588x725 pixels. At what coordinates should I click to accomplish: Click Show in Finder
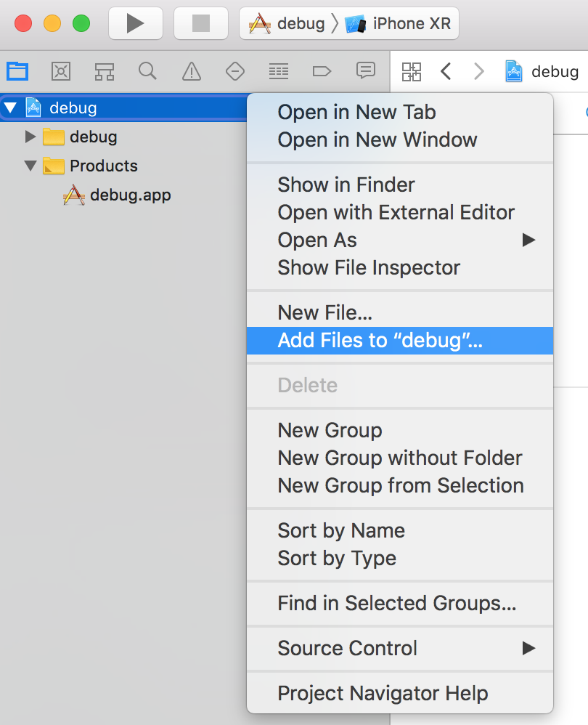[346, 185]
